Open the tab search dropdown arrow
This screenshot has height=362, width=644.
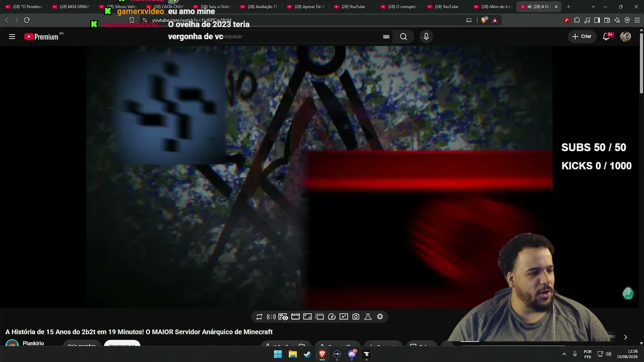click(593, 7)
